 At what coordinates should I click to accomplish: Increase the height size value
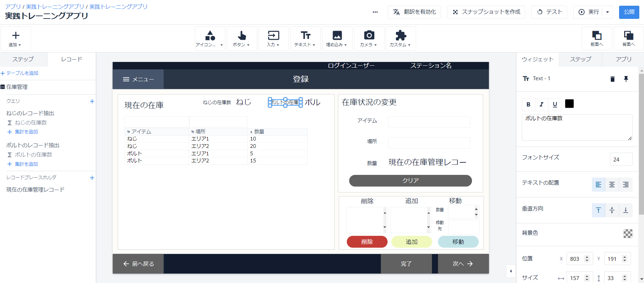(x=625, y=276)
